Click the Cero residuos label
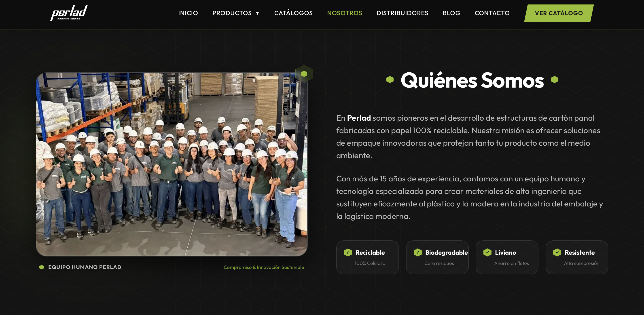644x315 pixels. click(439, 263)
